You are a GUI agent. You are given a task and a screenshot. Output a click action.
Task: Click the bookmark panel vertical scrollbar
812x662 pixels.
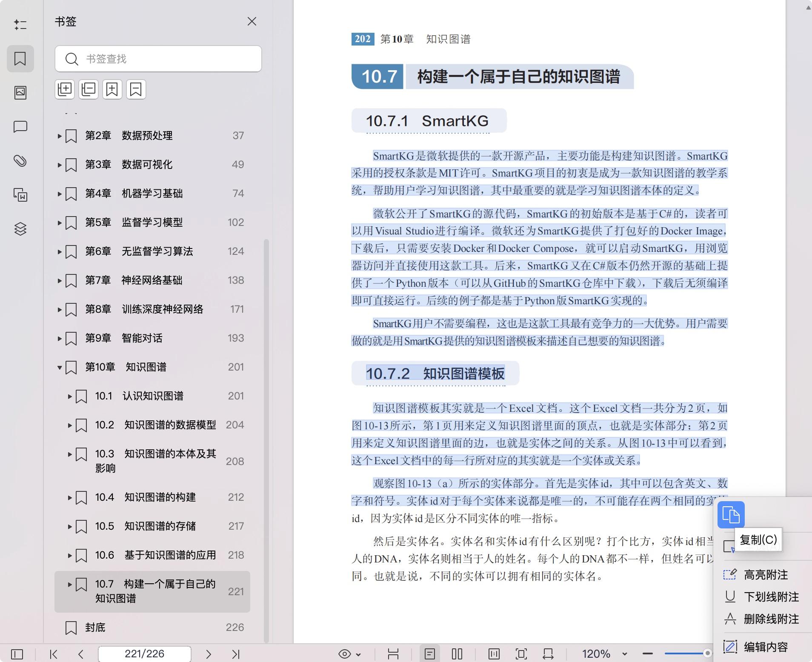click(x=267, y=440)
